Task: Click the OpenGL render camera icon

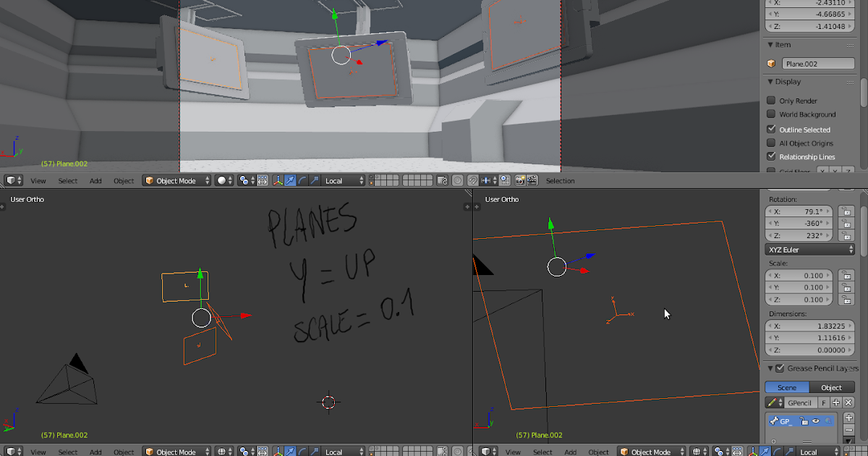Action: 519,180
